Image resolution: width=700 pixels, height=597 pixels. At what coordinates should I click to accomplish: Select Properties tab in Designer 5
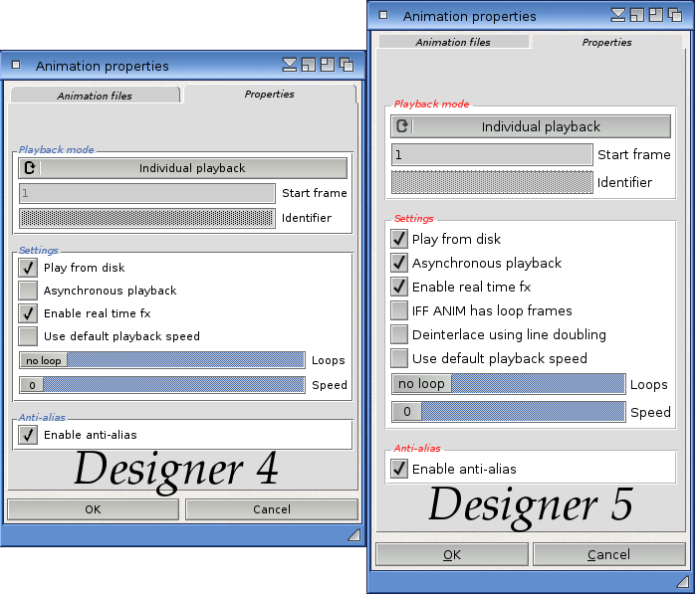click(x=607, y=43)
